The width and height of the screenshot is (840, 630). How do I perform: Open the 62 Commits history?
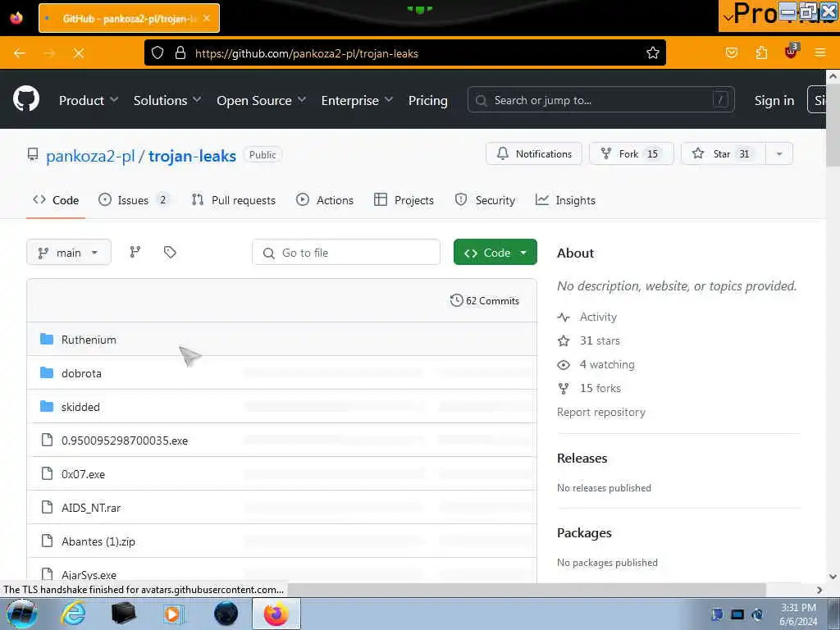click(x=485, y=300)
